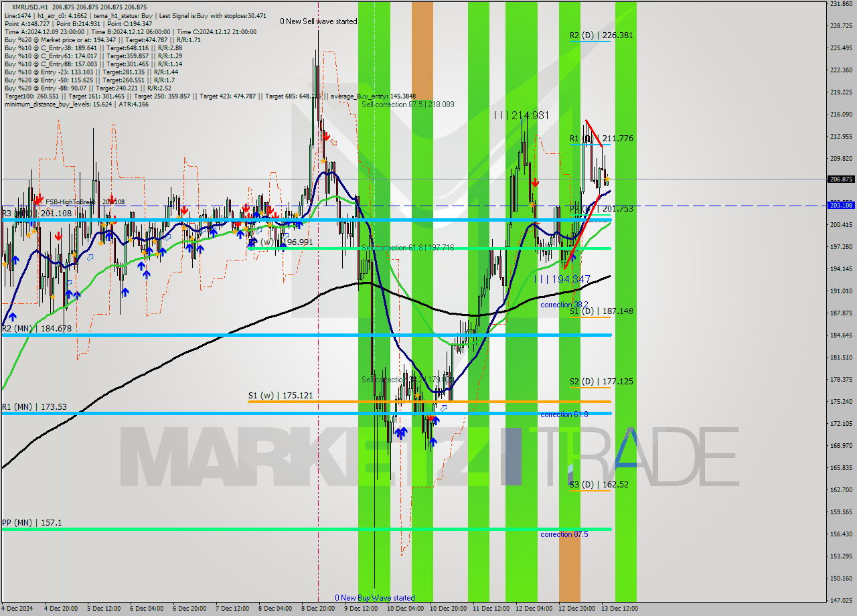Viewport: 857px width, 616px height.
Task: Select the S2 (D) | 177.125 label
Action: 601,382
